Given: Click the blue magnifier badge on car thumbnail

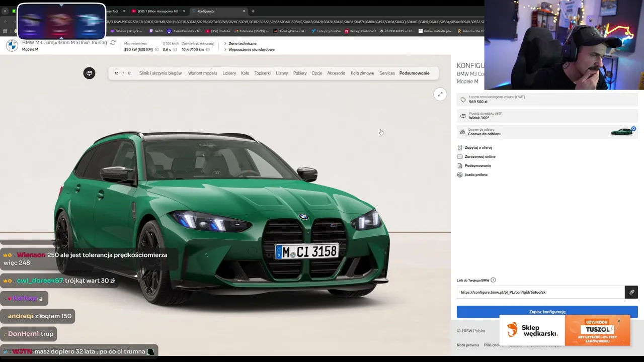Looking at the screenshot, I should 633,129.
